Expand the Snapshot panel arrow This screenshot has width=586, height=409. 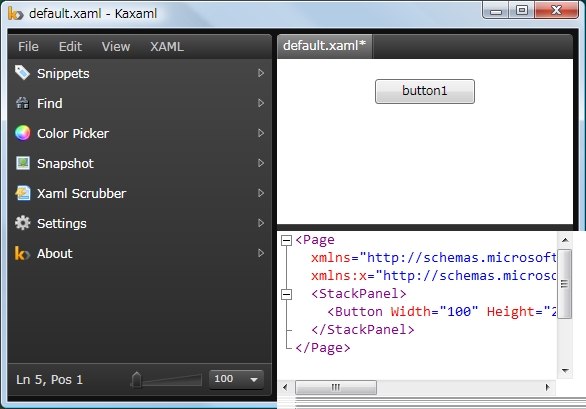coord(261,163)
